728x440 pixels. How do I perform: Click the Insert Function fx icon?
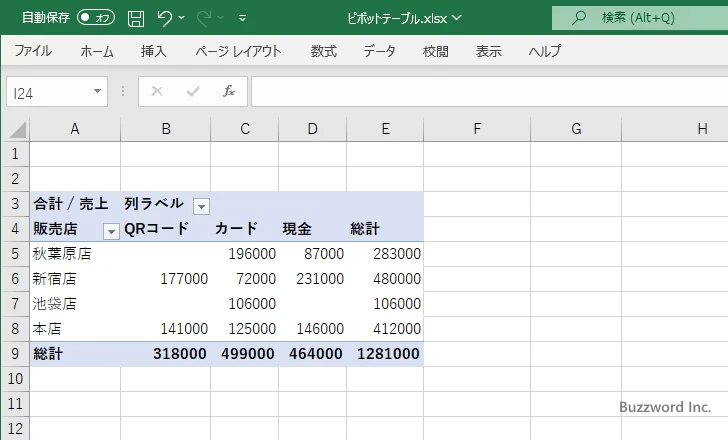[228, 91]
